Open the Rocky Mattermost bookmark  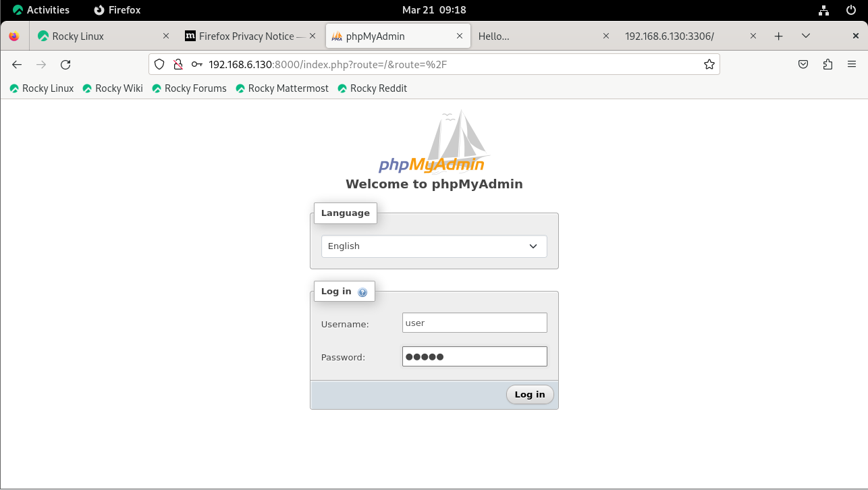282,88
